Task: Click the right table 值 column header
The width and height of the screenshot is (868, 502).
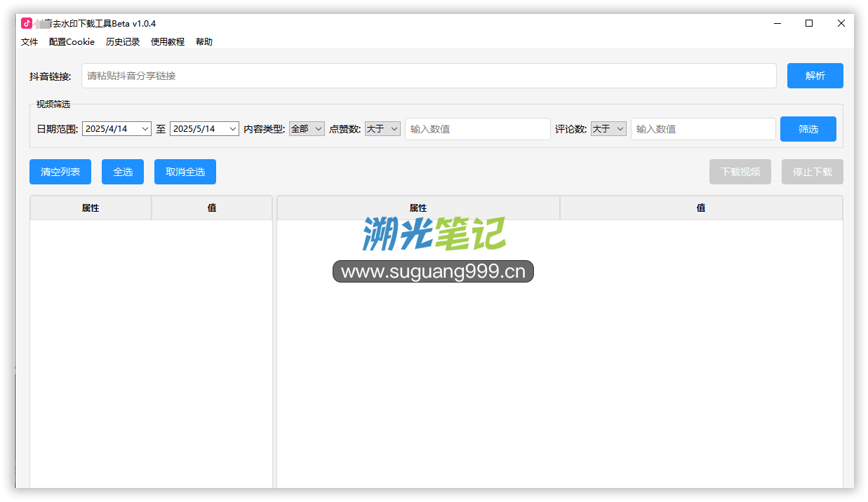Action: 701,208
